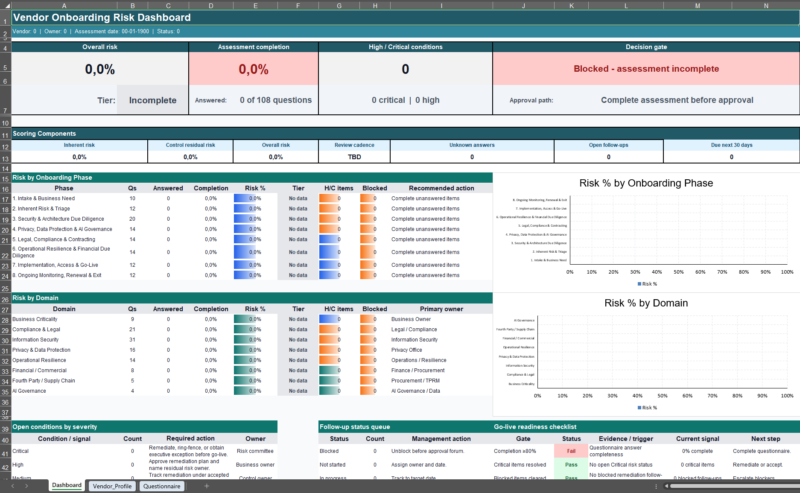Click the red 'Fail' status cell
Viewport: 800px width, 493px height.
point(571,451)
